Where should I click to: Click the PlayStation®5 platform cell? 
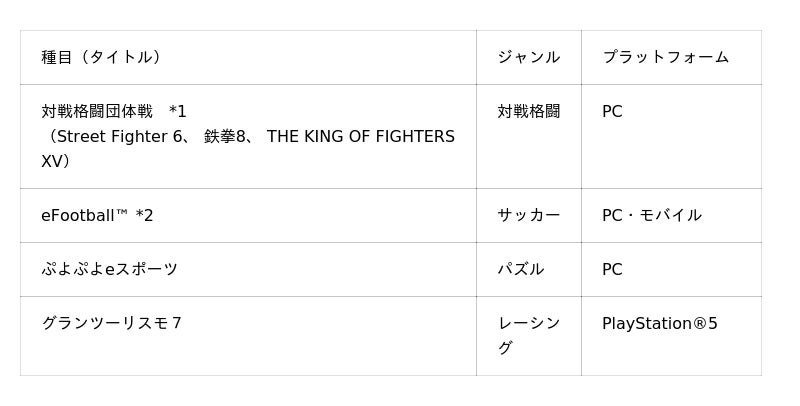[x=660, y=323]
